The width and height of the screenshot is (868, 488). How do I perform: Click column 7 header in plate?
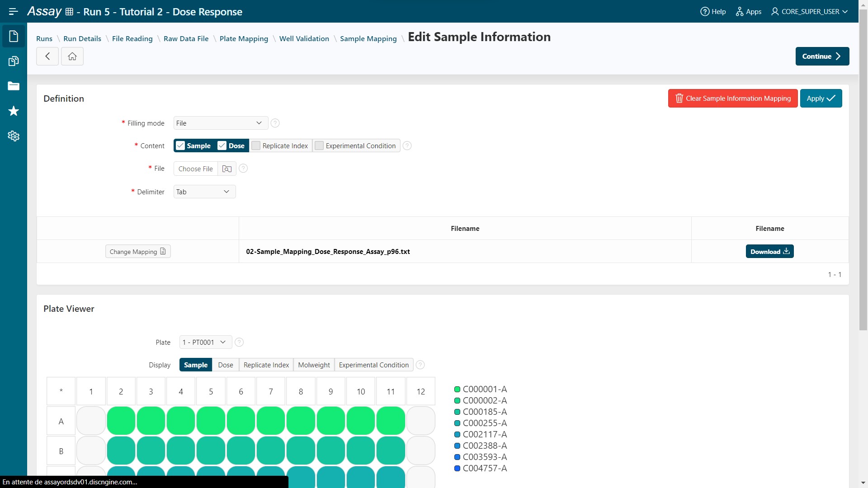(x=271, y=391)
